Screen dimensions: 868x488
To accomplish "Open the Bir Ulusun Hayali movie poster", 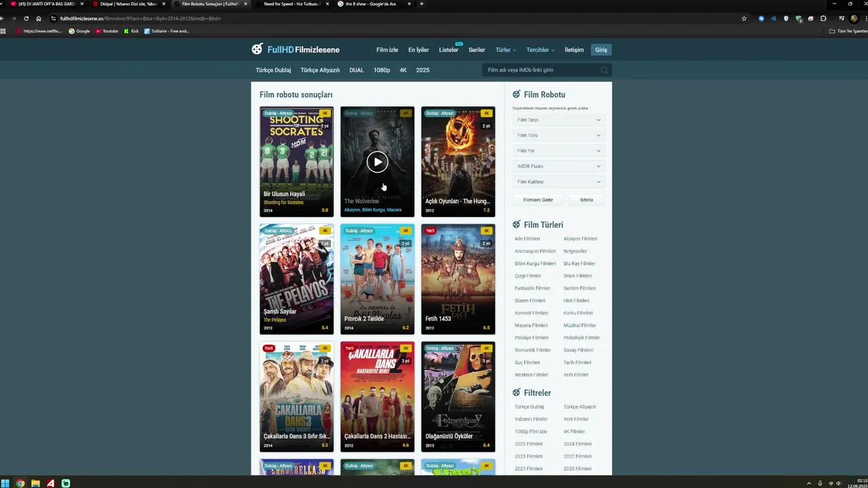I will (x=296, y=162).
